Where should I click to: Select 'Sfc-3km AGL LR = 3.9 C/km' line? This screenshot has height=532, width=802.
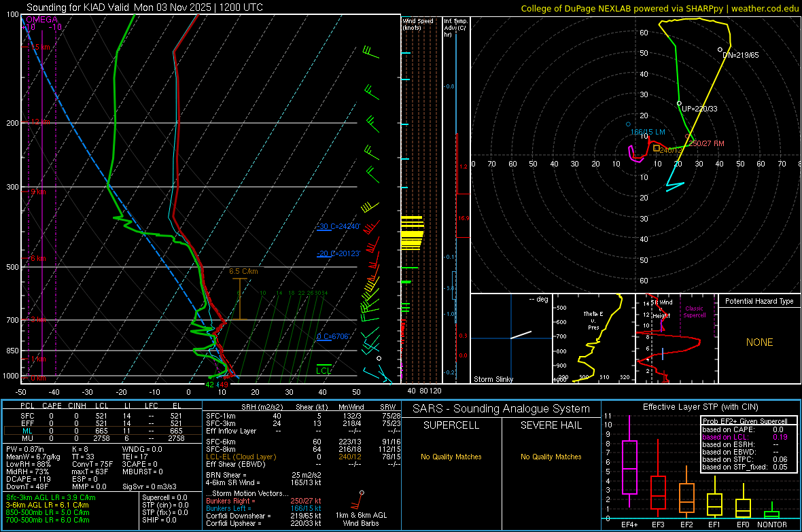coord(51,497)
